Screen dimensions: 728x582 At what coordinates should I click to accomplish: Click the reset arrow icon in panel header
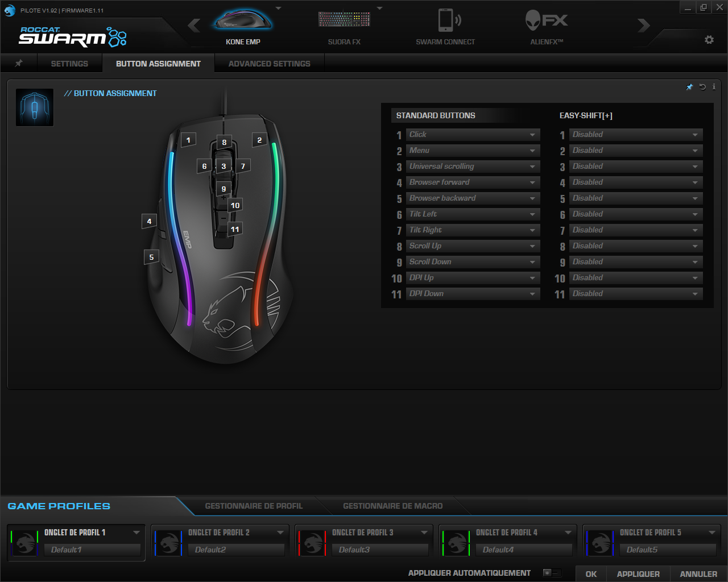coord(702,87)
